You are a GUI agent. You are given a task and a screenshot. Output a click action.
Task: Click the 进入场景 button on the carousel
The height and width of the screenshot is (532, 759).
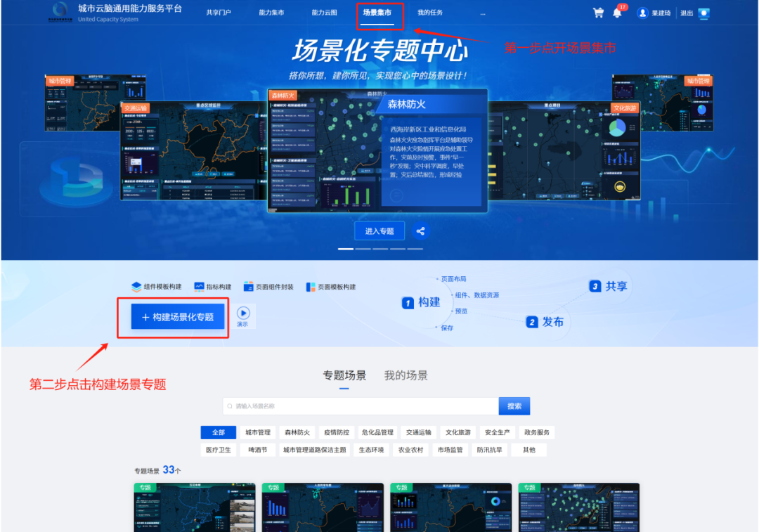[x=379, y=231]
